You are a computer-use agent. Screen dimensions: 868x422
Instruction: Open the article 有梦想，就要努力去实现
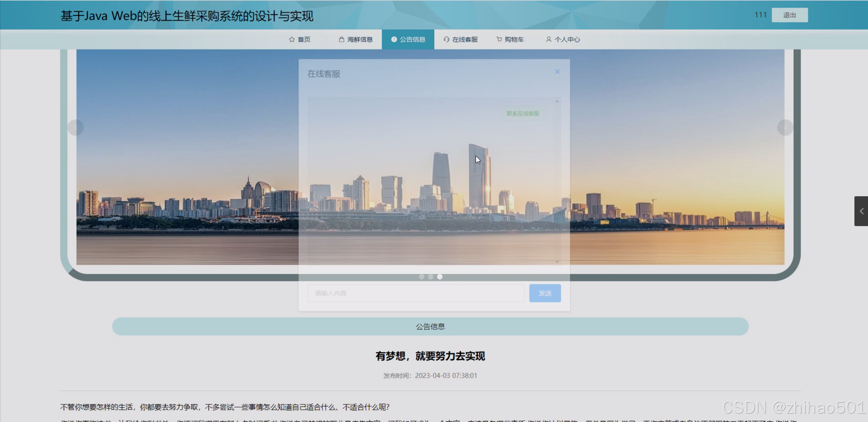click(x=430, y=356)
